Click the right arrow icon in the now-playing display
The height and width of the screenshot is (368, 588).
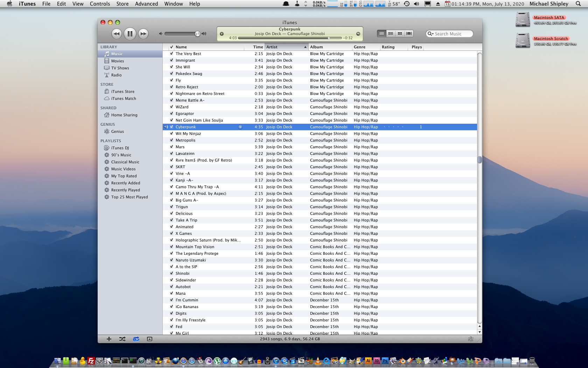[358, 34]
